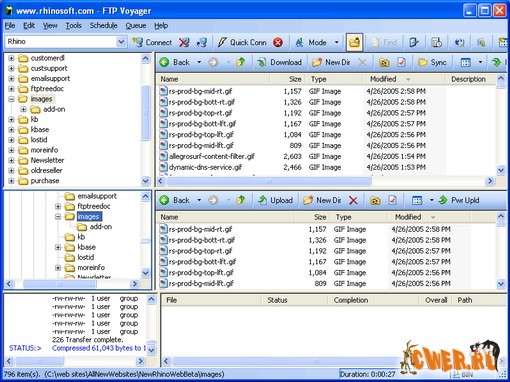This screenshot has height=382, width=510.
Task: Expand the customerdl folder in remote tree
Action: [11, 58]
